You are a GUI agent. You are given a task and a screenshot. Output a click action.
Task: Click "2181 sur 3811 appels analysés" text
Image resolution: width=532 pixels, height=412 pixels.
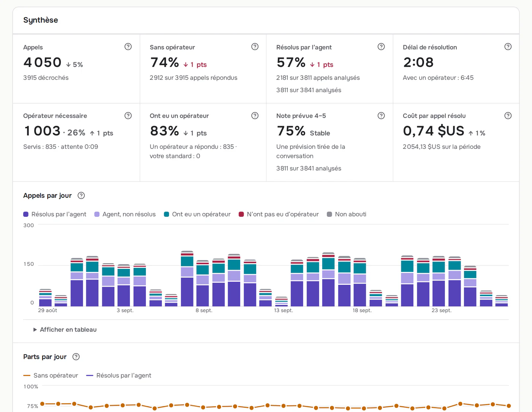point(318,77)
